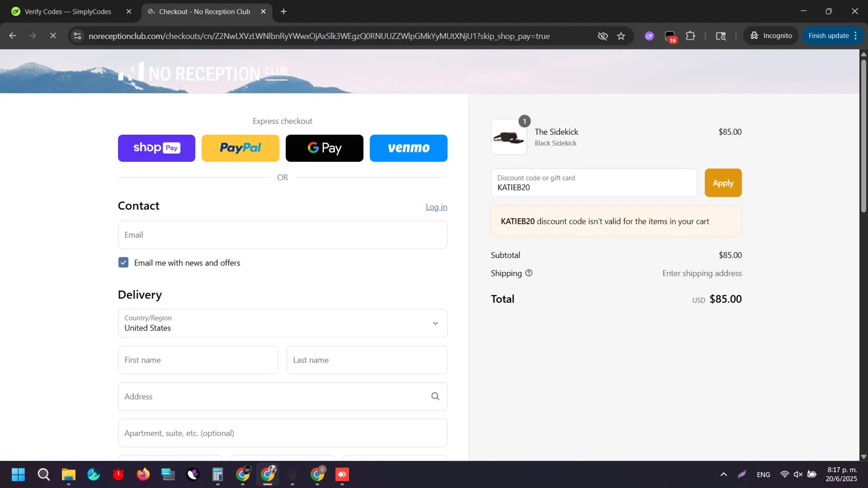
Task: Check out with the Shop Pay button
Action: (156, 148)
